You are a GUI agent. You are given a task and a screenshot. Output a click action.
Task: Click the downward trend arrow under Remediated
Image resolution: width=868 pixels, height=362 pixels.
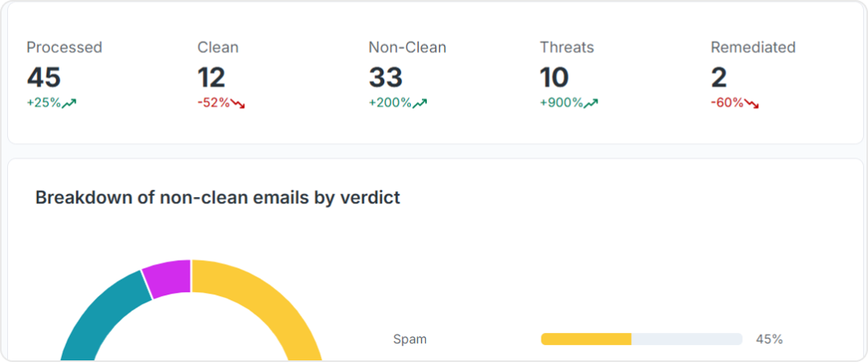pos(751,103)
